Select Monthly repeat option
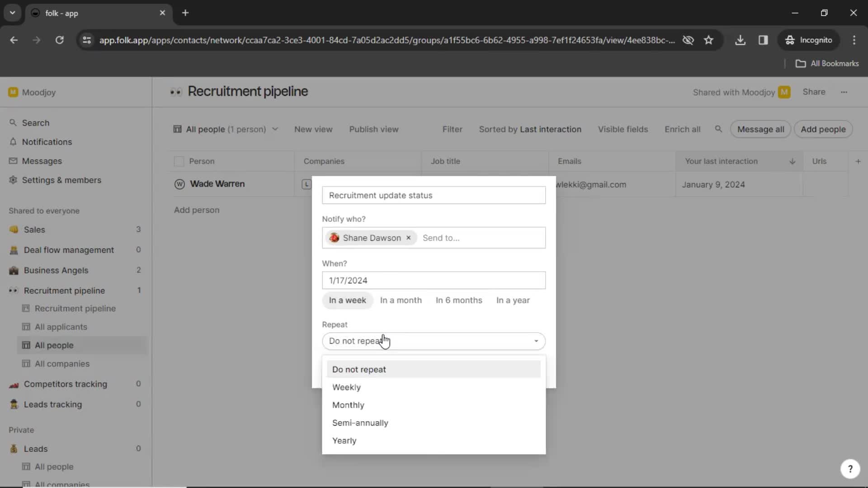 348,404
